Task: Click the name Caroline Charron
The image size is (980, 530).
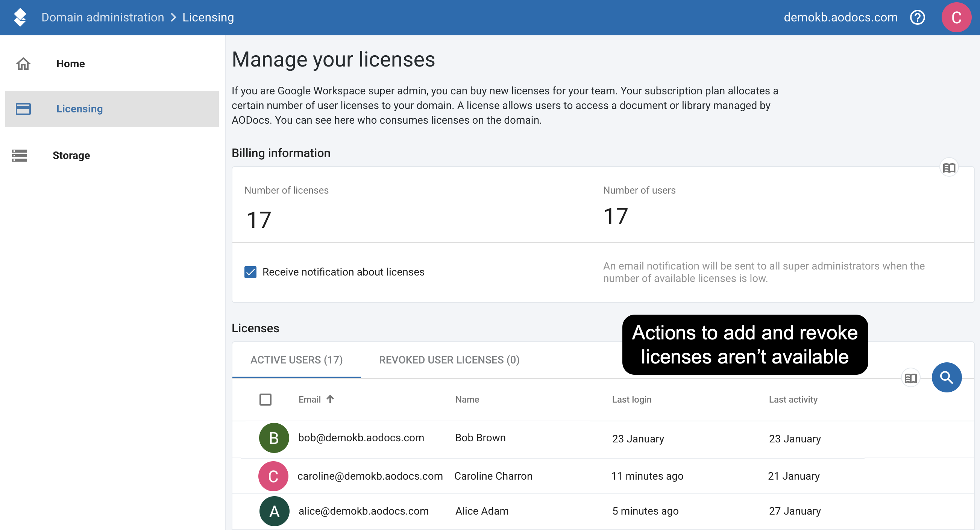Action: coord(493,476)
